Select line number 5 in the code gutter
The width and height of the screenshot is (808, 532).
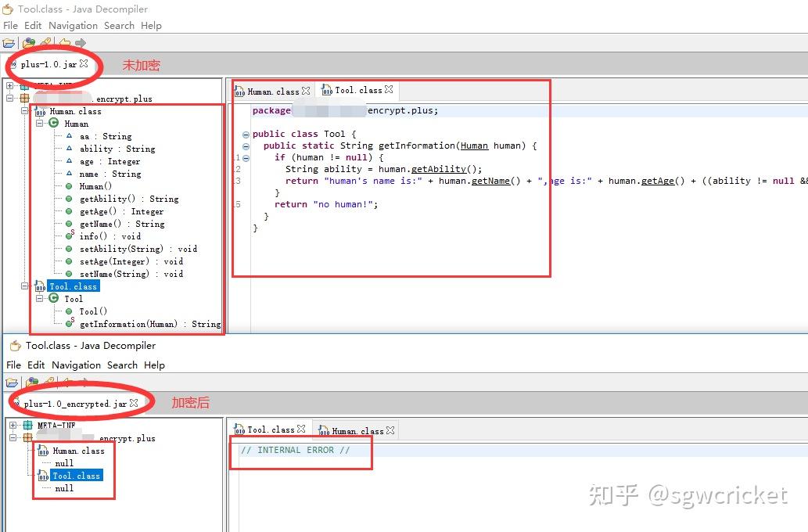point(236,203)
